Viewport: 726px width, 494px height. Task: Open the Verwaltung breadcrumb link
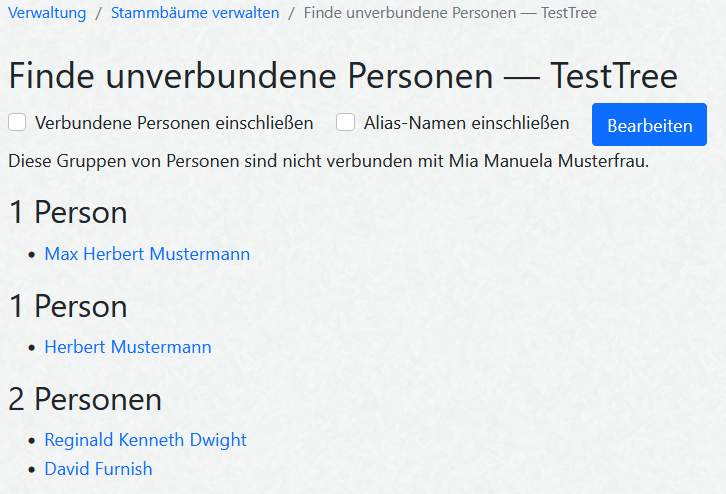pyautogui.click(x=47, y=13)
